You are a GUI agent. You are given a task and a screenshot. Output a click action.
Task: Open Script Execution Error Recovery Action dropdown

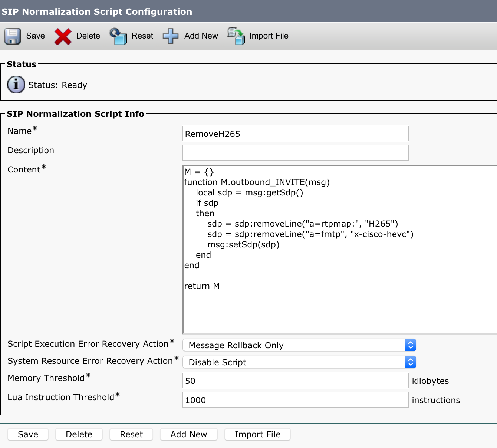(x=299, y=345)
